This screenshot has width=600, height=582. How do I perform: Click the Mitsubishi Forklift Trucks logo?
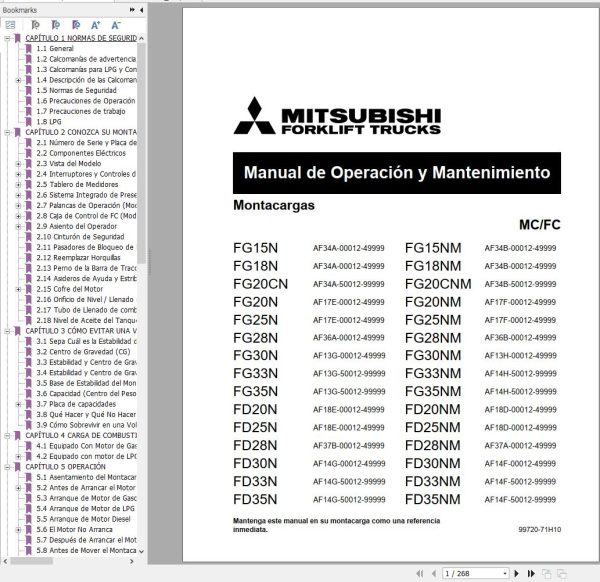click(x=337, y=116)
